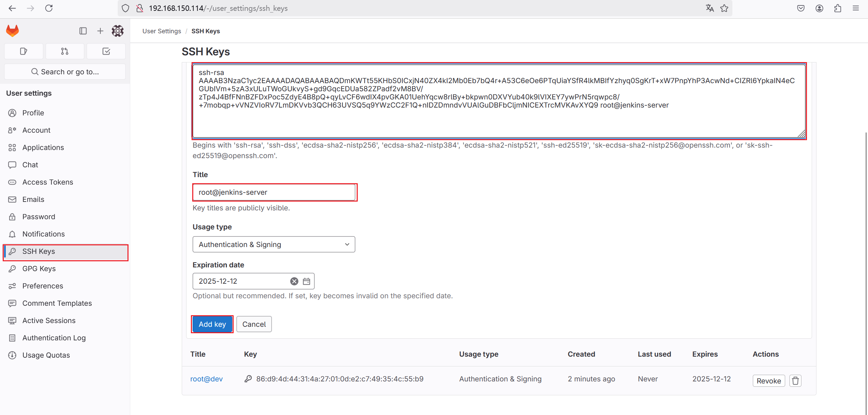Image resolution: width=868 pixels, height=415 pixels.
Task: Click the textarea resize handle
Action: (x=802, y=134)
